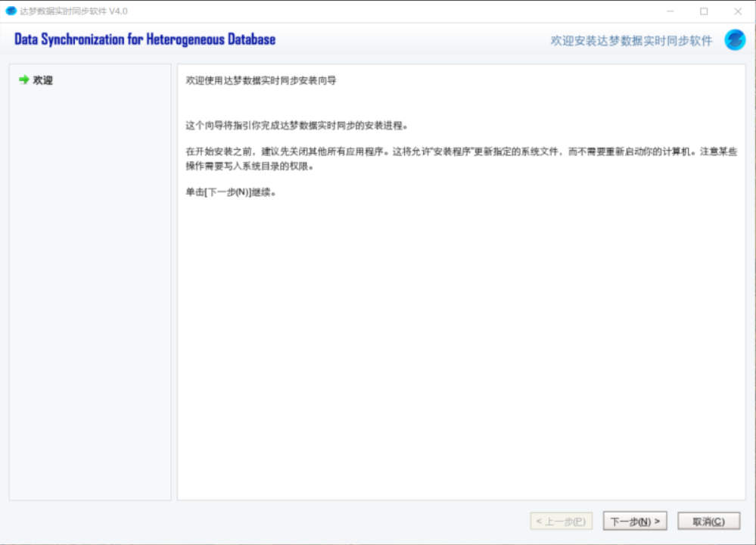Click the header text 欢迎安装达梦数据实时同步软件
Viewport: 756px width, 545px height.
[x=631, y=41]
